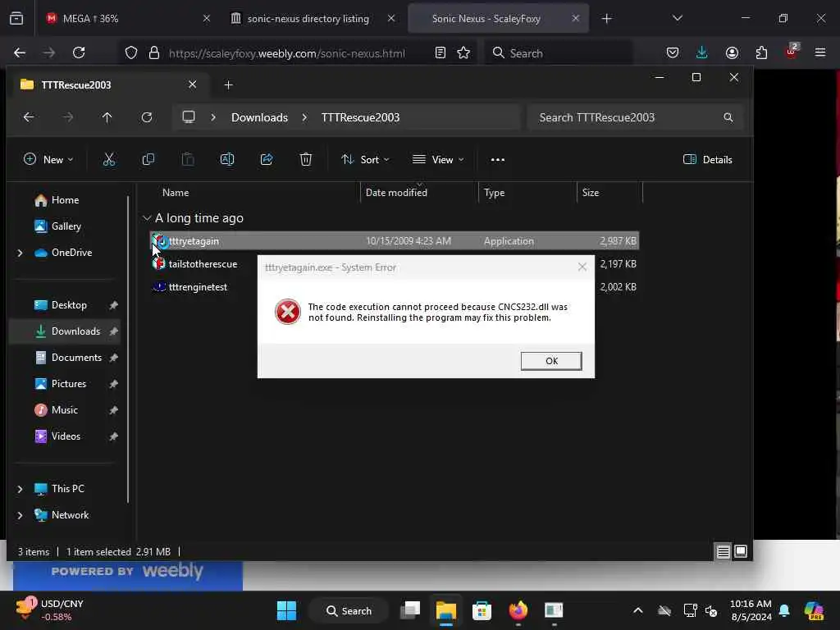This screenshot has height=630, width=840.
Task: Expand the OneDrive tree node
Action: click(x=21, y=253)
